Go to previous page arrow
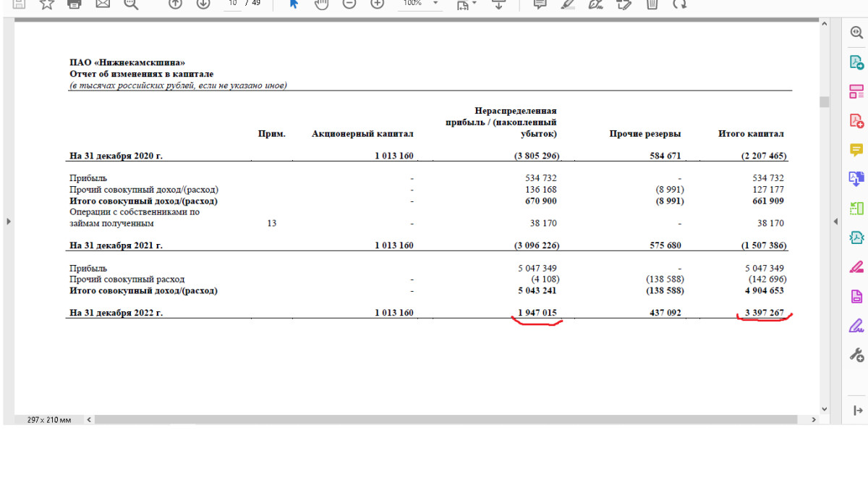This screenshot has height=488, width=868. (174, 4)
